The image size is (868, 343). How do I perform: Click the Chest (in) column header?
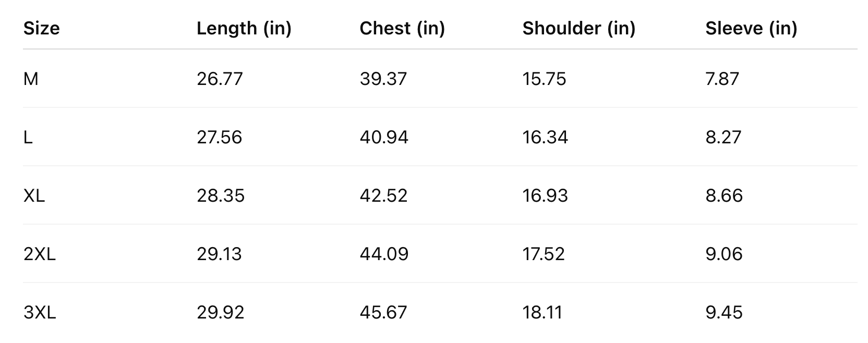[402, 28]
